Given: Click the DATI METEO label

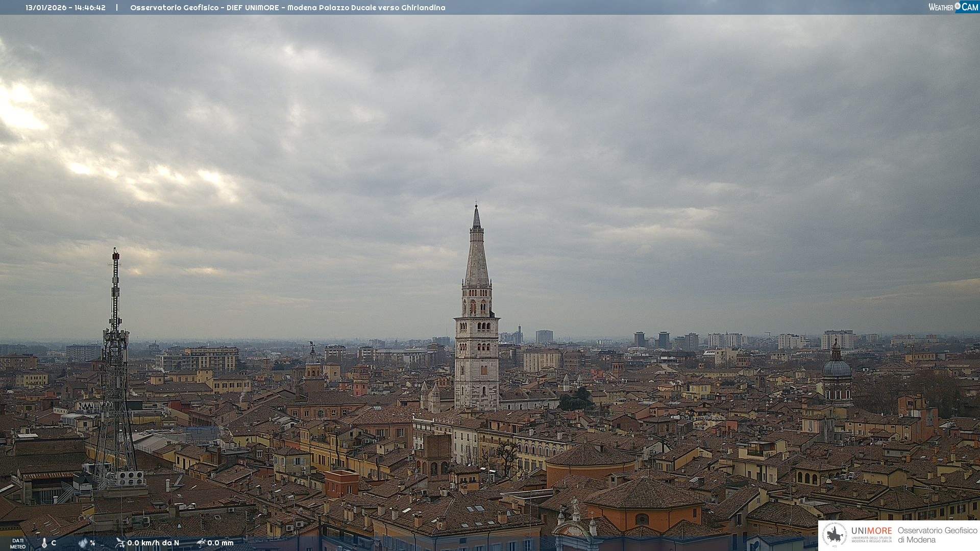Looking at the screenshot, I should (x=18, y=543).
